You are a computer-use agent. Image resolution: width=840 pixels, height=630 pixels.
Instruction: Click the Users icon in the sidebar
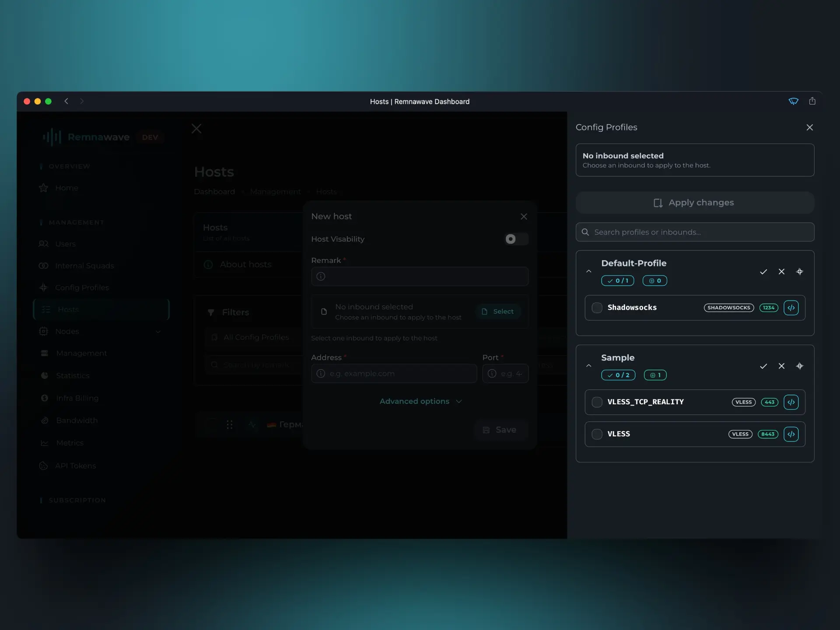tap(44, 244)
